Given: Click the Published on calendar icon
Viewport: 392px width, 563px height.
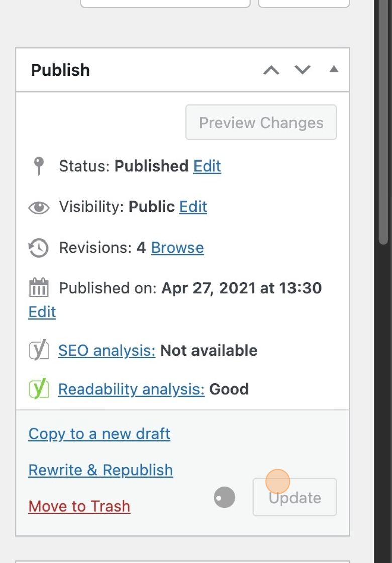Looking at the screenshot, I should point(39,288).
